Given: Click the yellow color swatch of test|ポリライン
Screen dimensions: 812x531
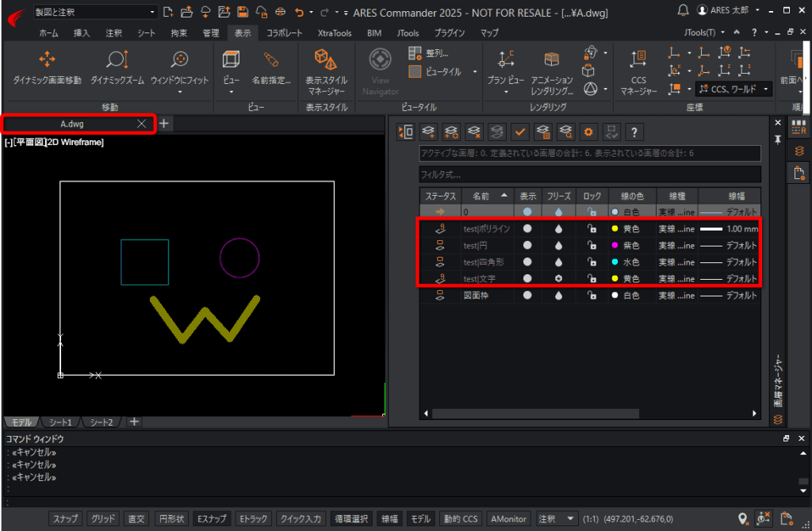Looking at the screenshot, I should [615, 228].
